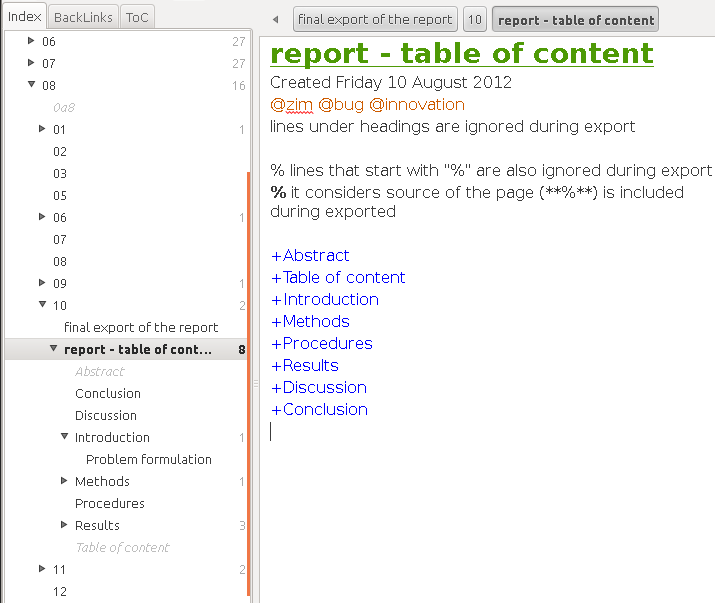Expand the Methods tree item
This screenshot has width=715, height=603.
(64, 481)
